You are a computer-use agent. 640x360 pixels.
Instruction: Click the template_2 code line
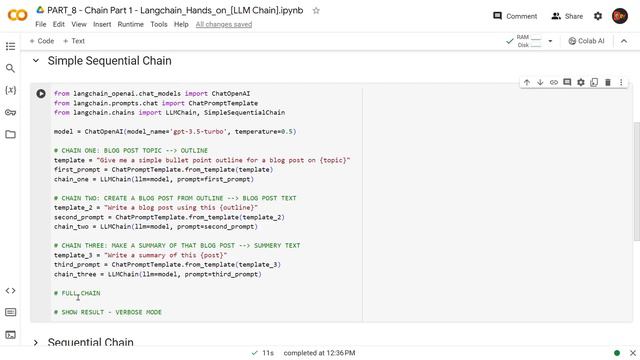(156, 208)
